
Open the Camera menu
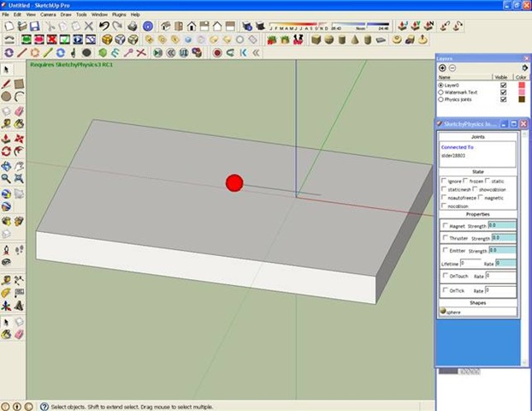point(48,15)
